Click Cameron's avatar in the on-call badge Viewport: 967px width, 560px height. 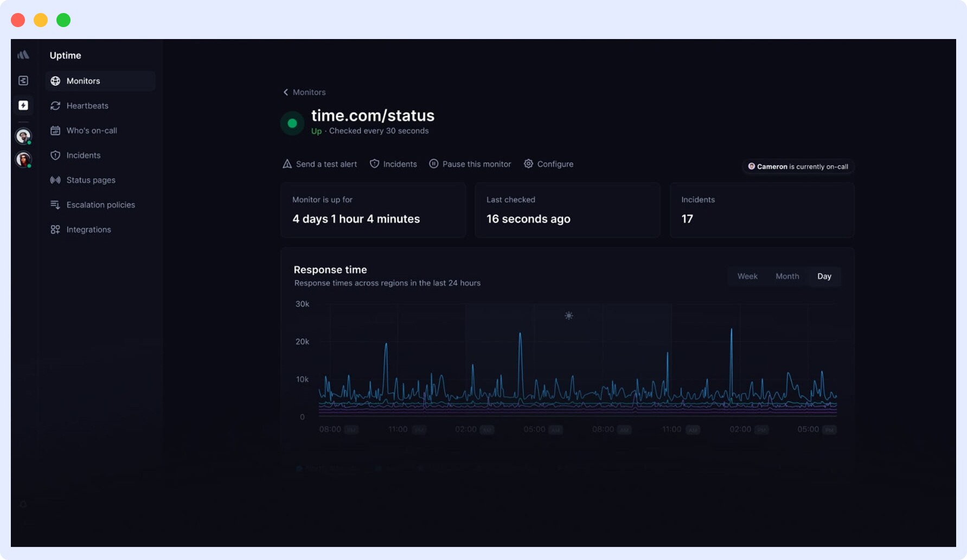(x=751, y=166)
